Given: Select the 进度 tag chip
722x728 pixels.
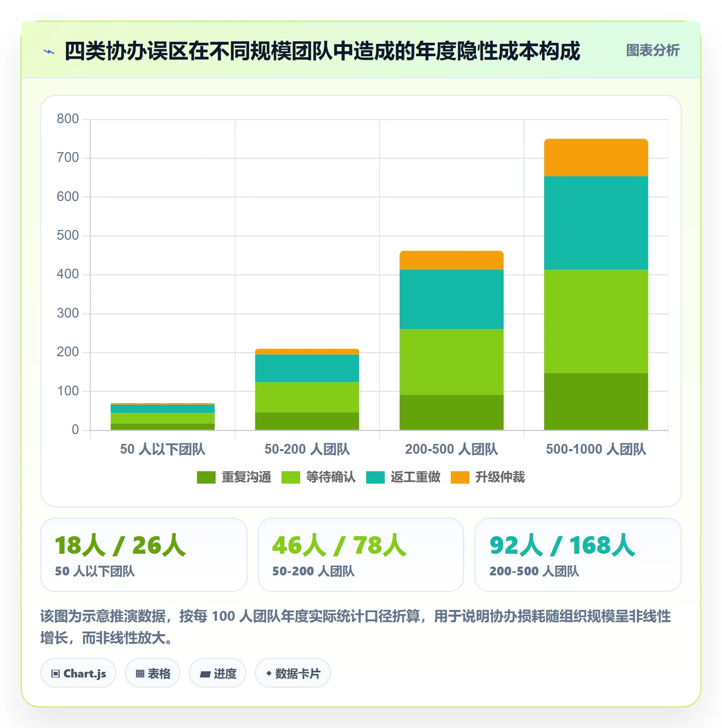Looking at the screenshot, I should click(218, 673).
